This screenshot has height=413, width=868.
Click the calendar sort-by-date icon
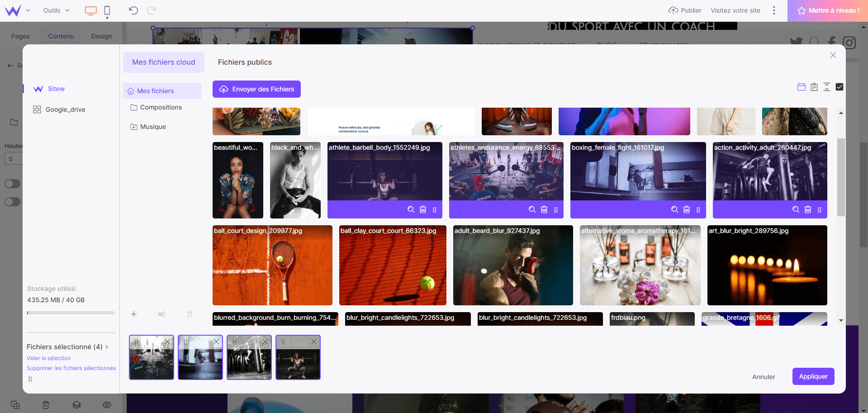(x=801, y=87)
